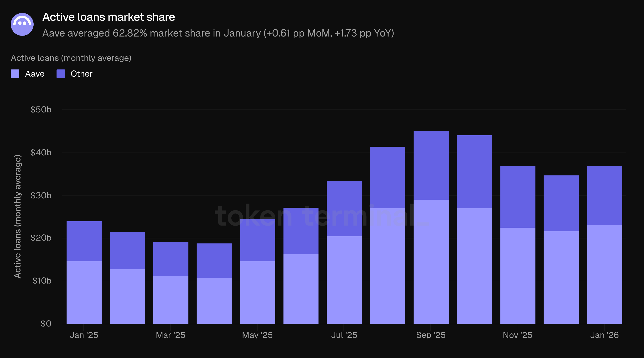Image resolution: width=644 pixels, height=358 pixels.
Task: Click the Nov '25 x-axis label
Action: pos(518,335)
